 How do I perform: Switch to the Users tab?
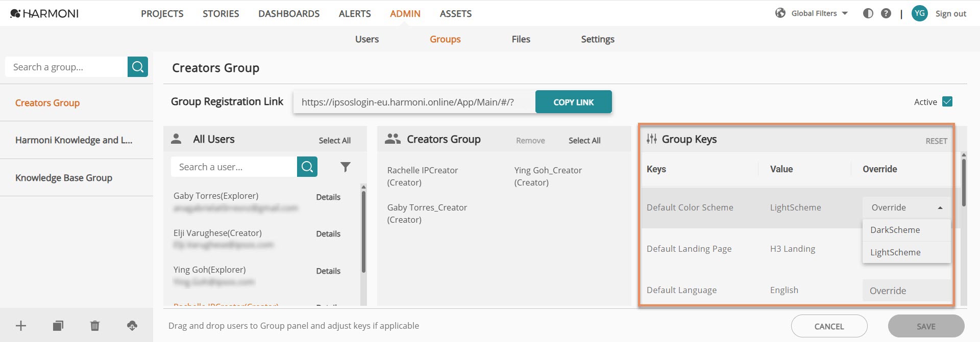click(x=367, y=39)
